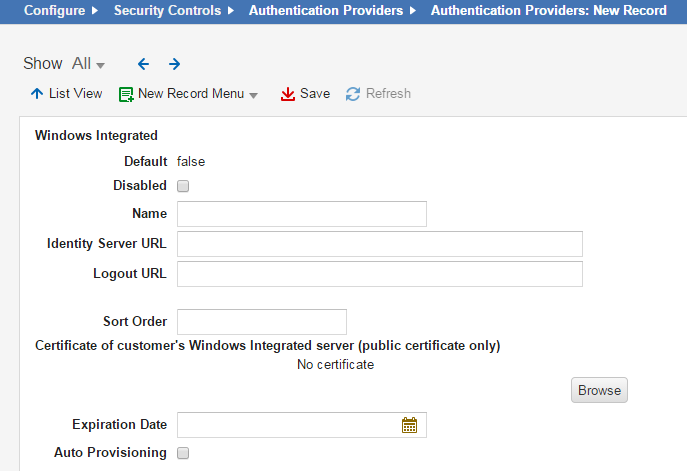Expand the Show All dropdown
The width and height of the screenshot is (687, 471).
pyautogui.click(x=88, y=64)
